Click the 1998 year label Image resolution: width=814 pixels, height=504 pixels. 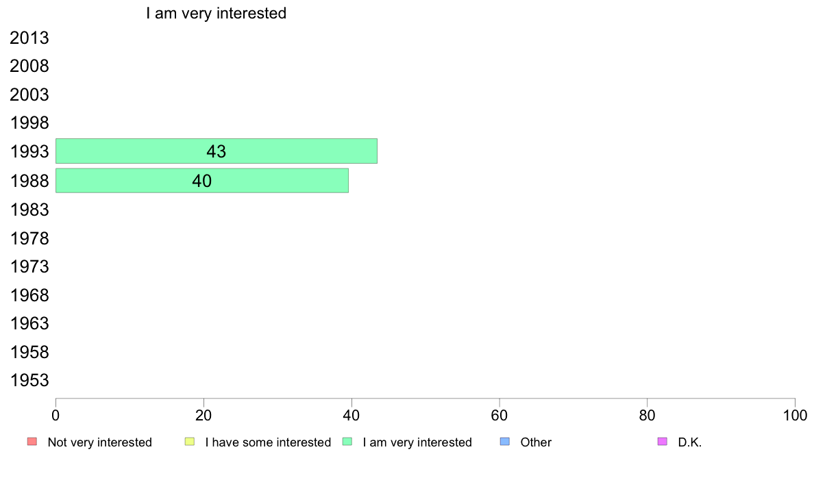[29, 123]
